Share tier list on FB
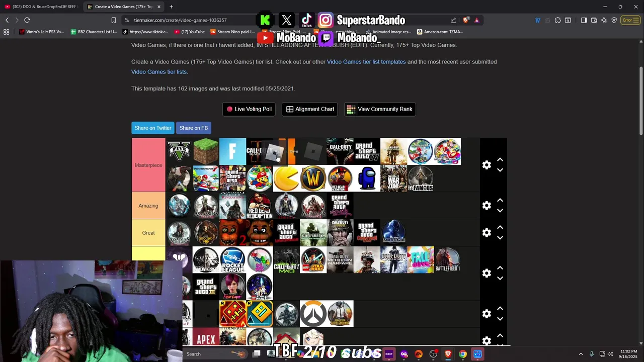The image size is (644, 362). coord(194,128)
